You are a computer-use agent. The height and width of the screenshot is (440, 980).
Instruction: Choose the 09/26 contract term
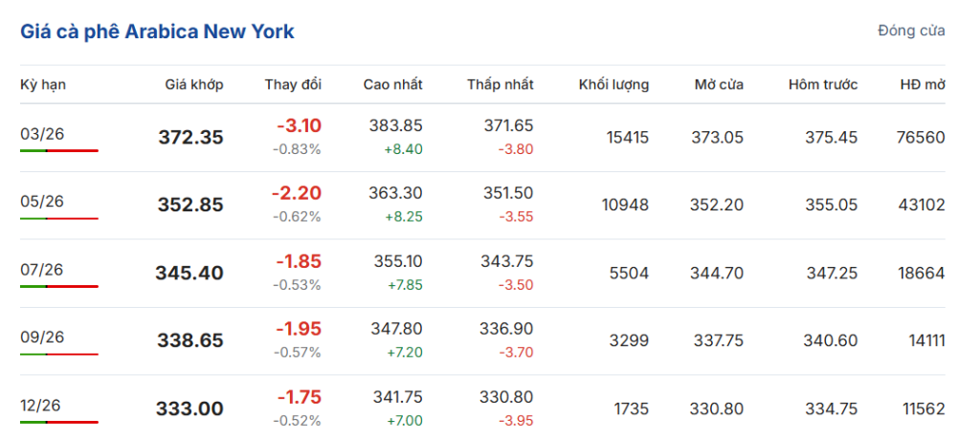(42, 337)
